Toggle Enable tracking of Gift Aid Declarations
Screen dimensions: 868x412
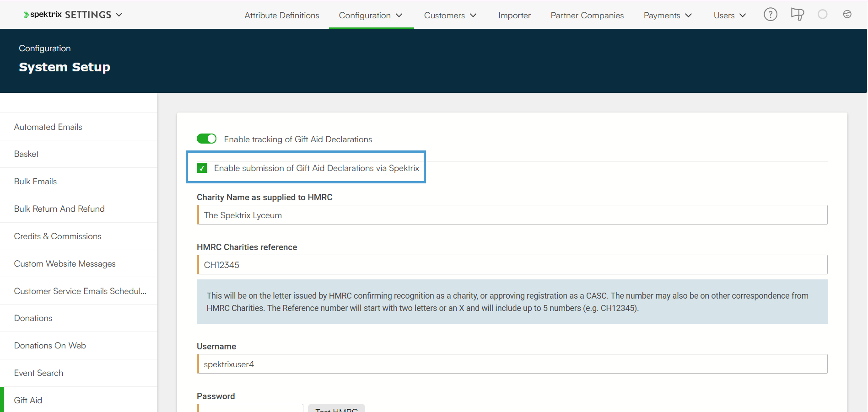coord(207,139)
